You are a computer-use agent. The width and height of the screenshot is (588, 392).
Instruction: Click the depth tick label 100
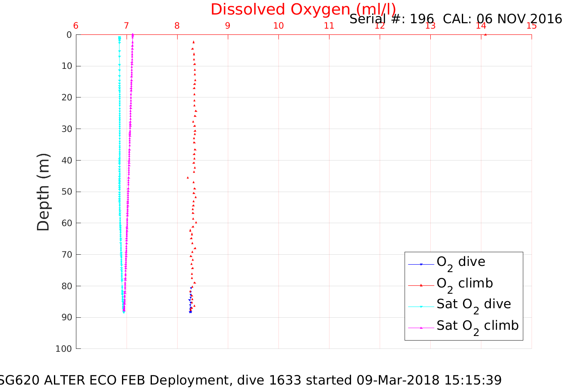[63, 349]
